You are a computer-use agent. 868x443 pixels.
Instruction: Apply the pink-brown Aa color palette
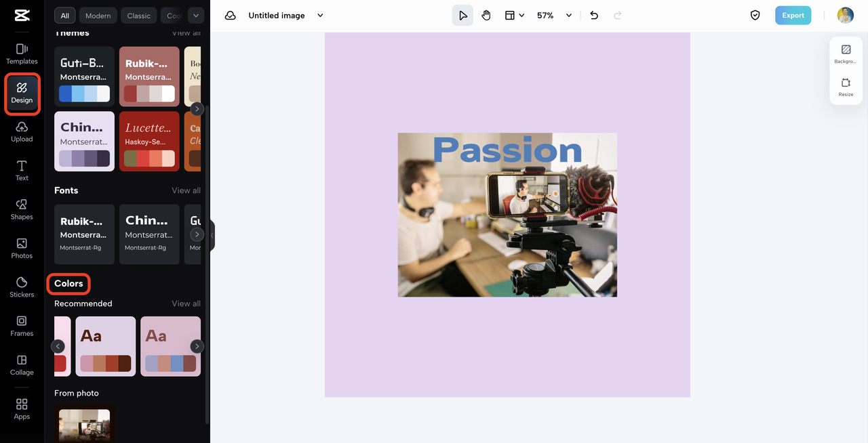[x=105, y=346]
